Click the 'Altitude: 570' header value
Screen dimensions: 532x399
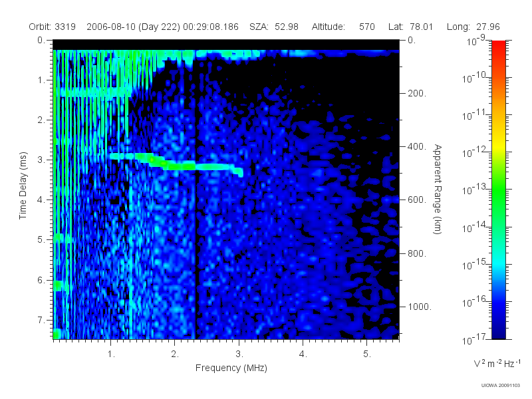[x=343, y=27]
